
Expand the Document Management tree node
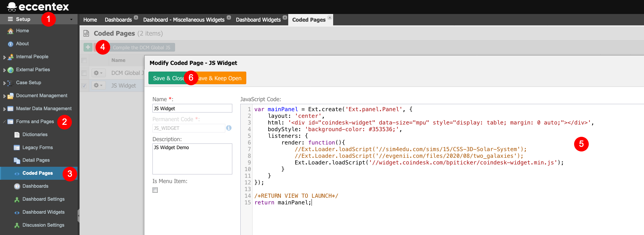4,96
